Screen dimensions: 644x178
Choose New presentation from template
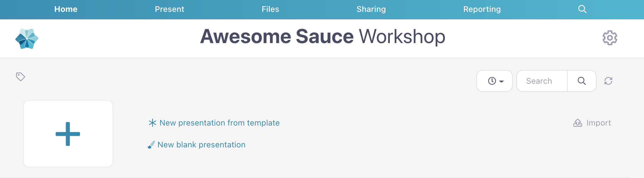(219, 123)
